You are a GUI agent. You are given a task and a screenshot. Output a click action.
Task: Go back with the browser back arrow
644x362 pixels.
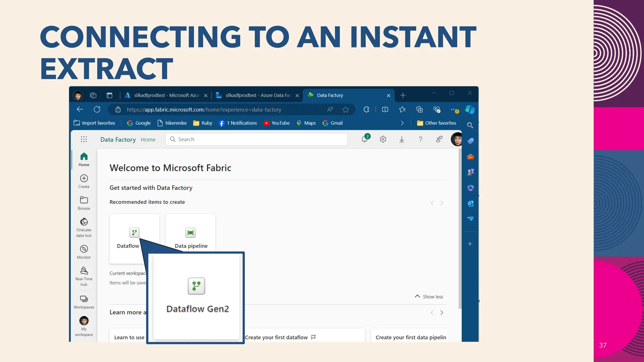[80, 109]
